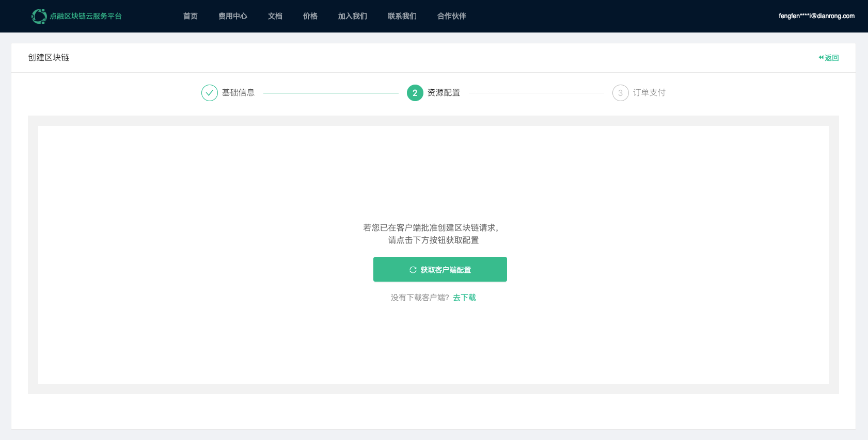Image resolution: width=868 pixels, height=440 pixels.
Task: Click the platform logo icon
Action: point(39,16)
